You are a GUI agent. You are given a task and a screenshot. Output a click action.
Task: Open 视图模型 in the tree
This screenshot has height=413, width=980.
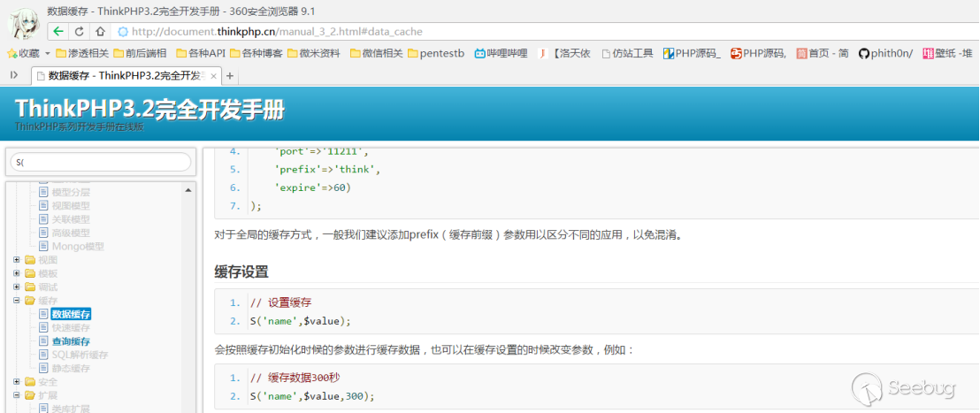click(71, 205)
